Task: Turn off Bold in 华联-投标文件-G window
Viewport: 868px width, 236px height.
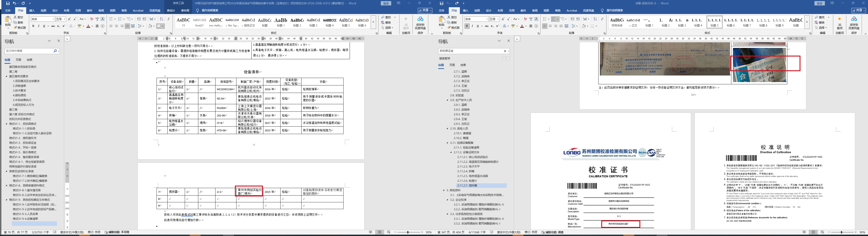Action: [467, 26]
